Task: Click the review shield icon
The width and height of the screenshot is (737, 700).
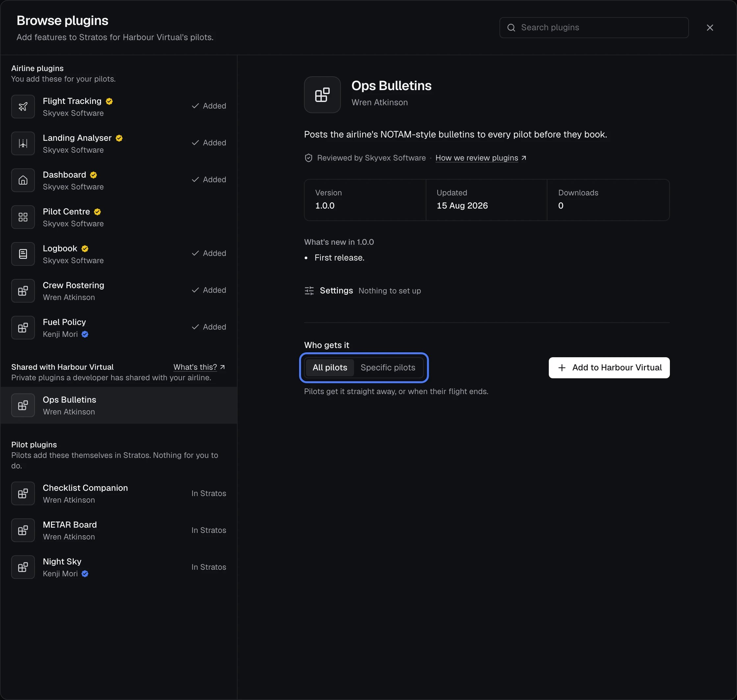Action: click(309, 158)
